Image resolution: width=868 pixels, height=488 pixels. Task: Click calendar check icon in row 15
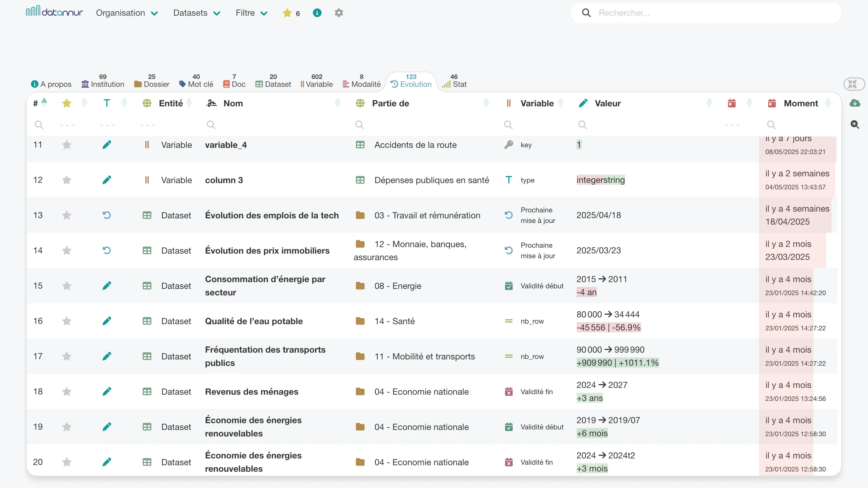(x=509, y=286)
